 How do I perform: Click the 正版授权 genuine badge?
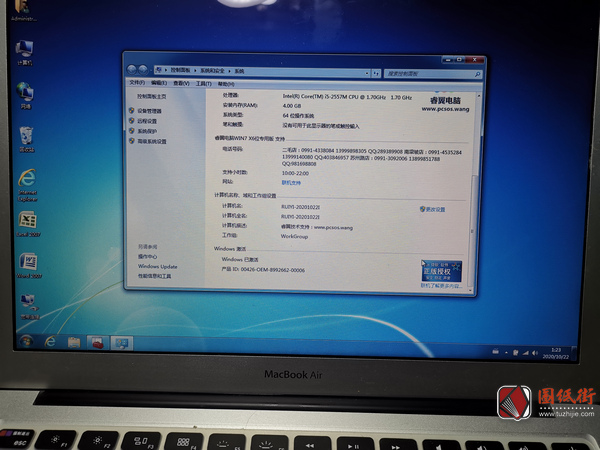441,271
